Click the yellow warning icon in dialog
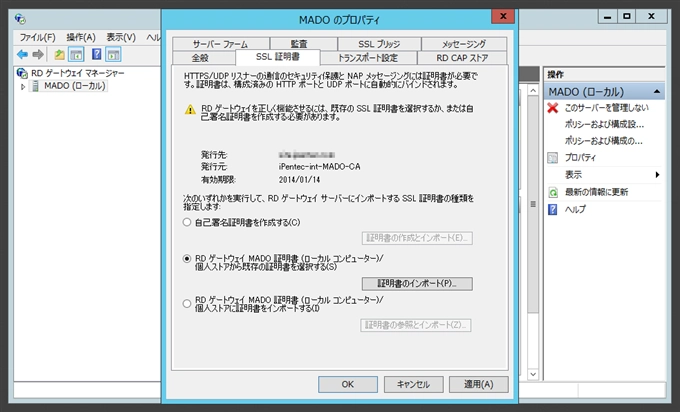Viewport: 680px width, 412px height. coord(190,110)
